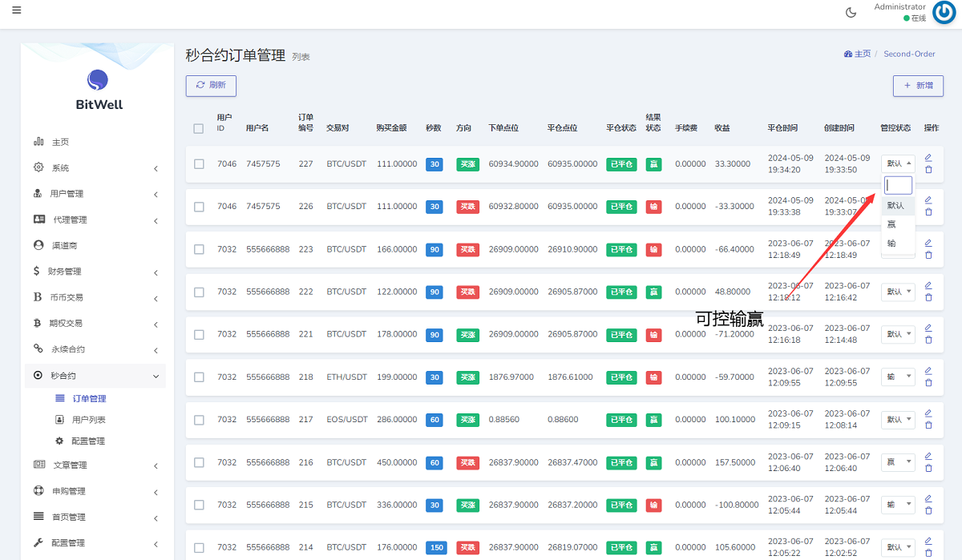Delete order 216 with trash icon
Image resolution: width=962 pixels, height=560 pixels.
(x=928, y=468)
